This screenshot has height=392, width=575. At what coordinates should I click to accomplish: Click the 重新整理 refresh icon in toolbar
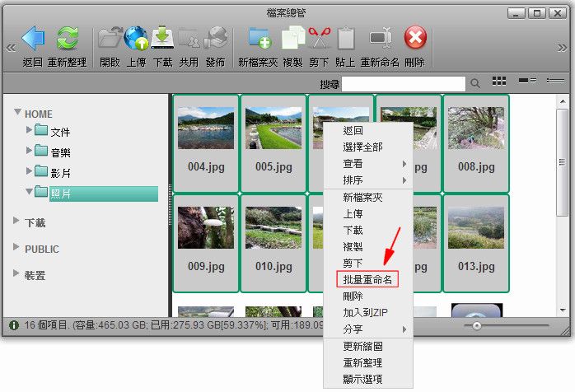(x=67, y=38)
